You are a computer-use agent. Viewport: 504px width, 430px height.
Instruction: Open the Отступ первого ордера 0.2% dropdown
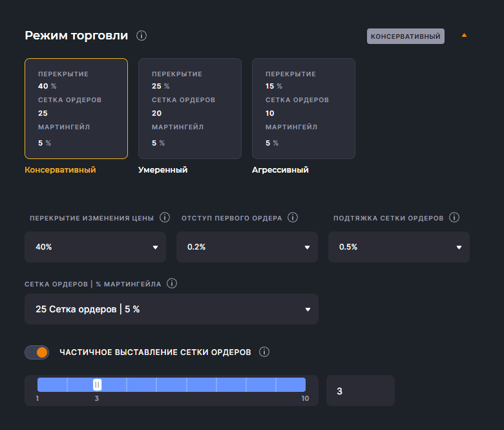click(247, 247)
